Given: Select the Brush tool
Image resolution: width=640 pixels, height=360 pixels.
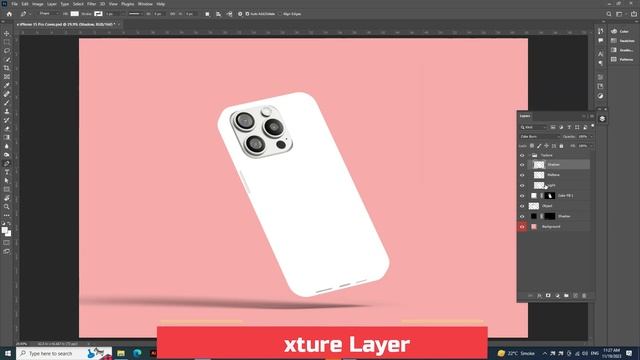Looking at the screenshot, I should pyautogui.click(x=7, y=102).
